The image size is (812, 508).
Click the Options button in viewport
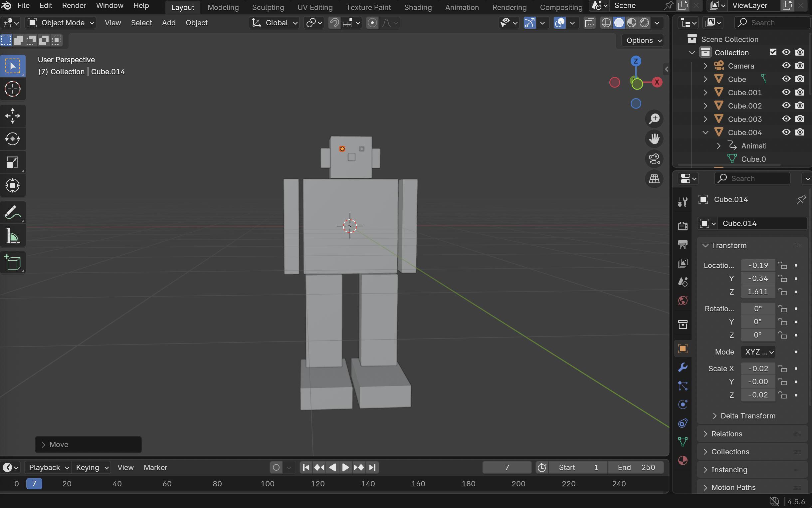643,40
